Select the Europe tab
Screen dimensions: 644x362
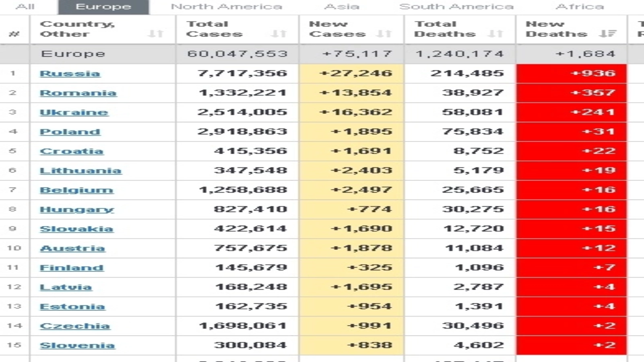103,7
